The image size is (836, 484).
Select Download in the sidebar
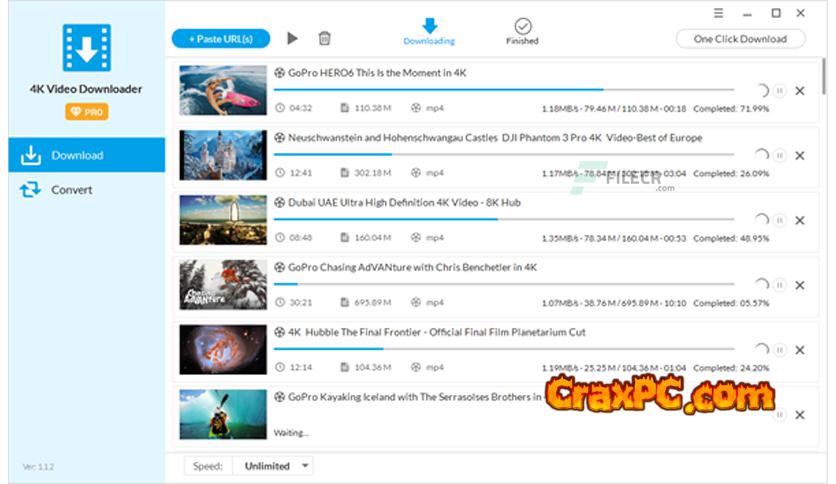coord(87,155)
